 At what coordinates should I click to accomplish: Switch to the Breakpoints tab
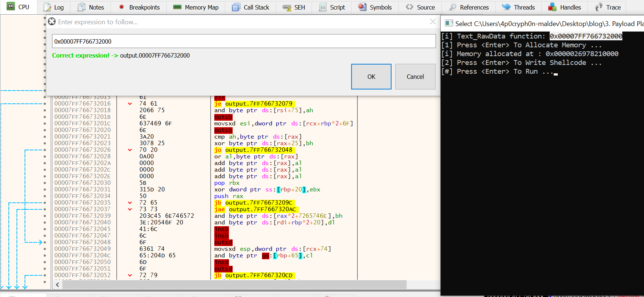click(x=139, y=7)
